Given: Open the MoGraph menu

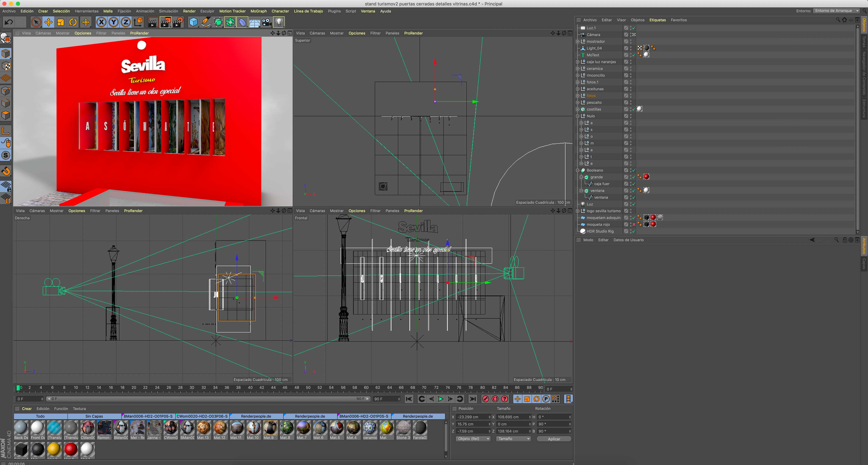Looking at the screenshot, I should [258, 11].
